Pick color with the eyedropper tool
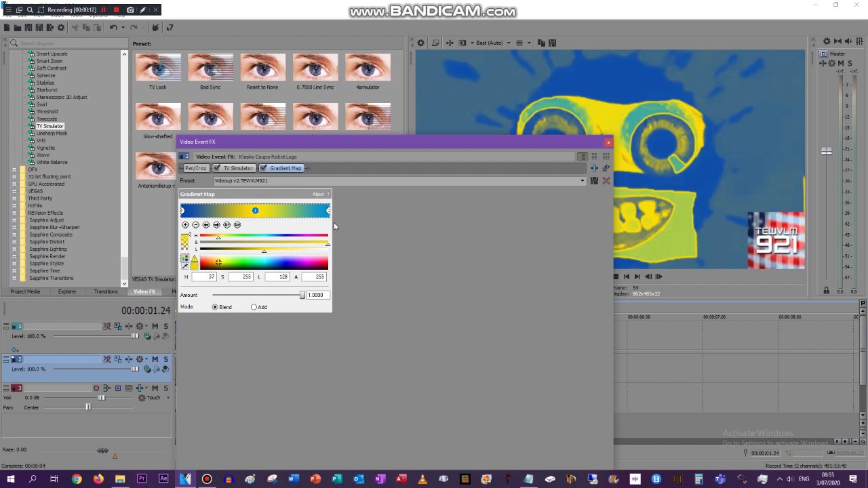Screen dimensions: 868x488 click(184, 266)
